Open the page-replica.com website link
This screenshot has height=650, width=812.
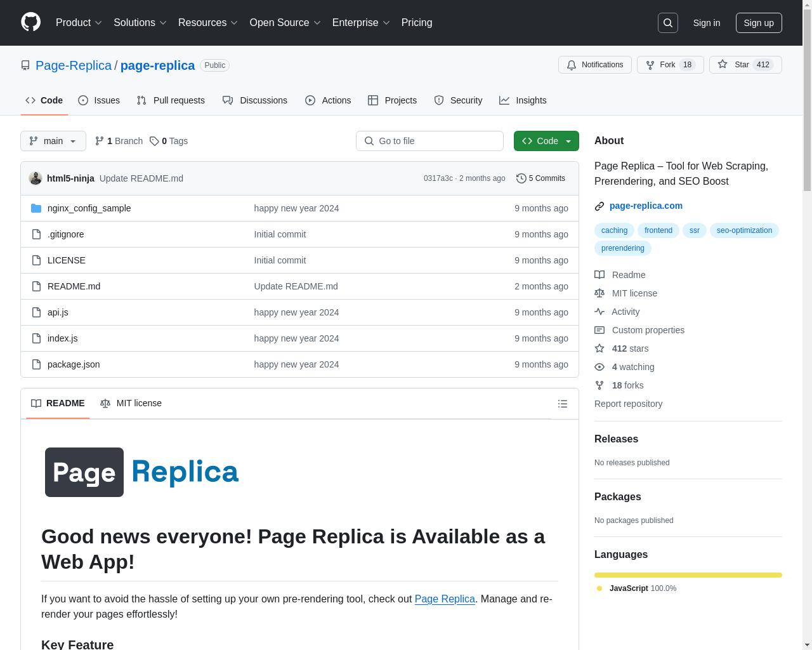tap(646, 206)
